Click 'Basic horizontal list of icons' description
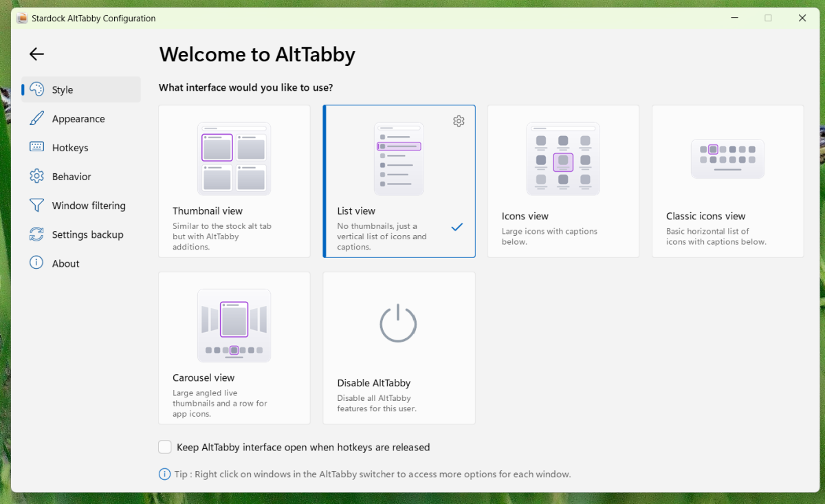This screenshot has height=504, width=825. [716, 237]
